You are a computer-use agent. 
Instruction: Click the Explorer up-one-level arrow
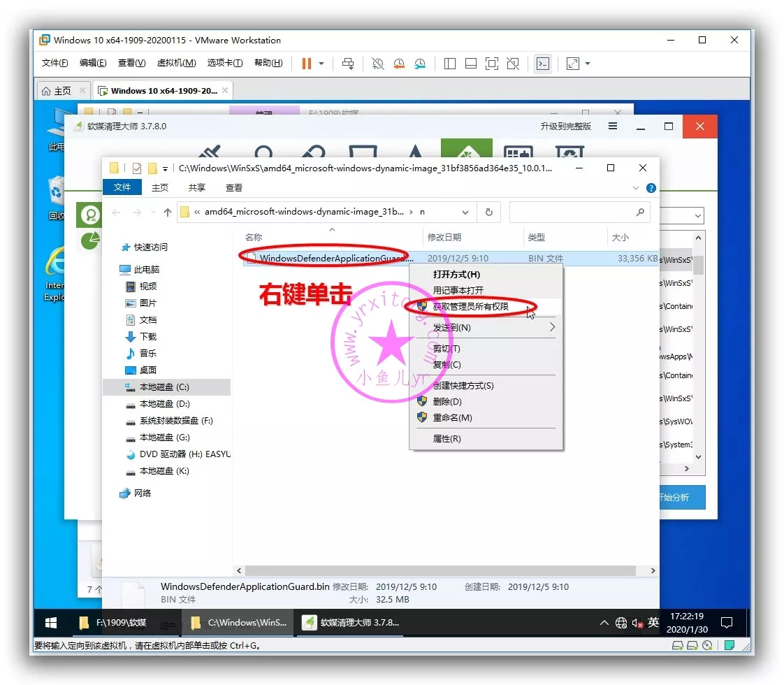click(x=168, y=212)
